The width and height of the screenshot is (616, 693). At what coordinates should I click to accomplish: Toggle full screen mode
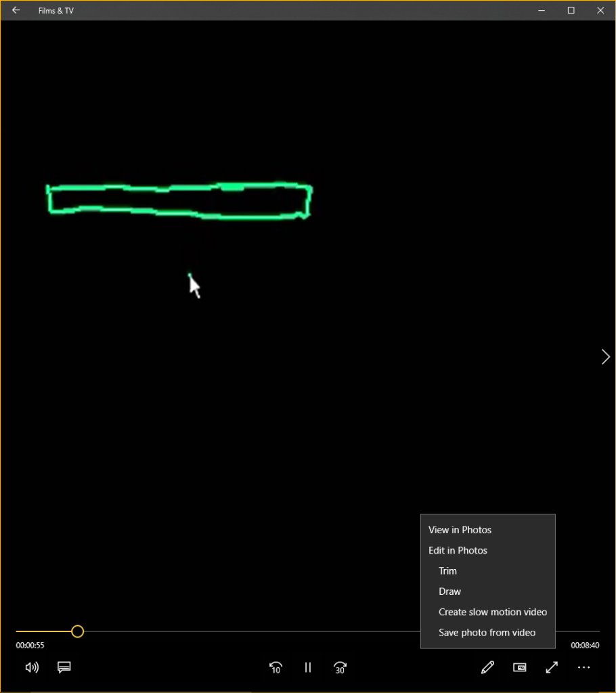(x=552, y=667)
